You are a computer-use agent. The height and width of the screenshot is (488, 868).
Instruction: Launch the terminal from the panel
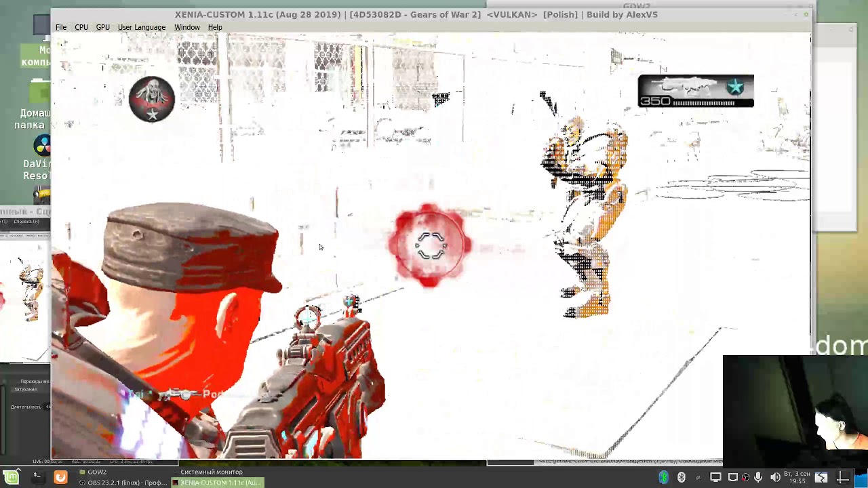[x=37, y=477]
